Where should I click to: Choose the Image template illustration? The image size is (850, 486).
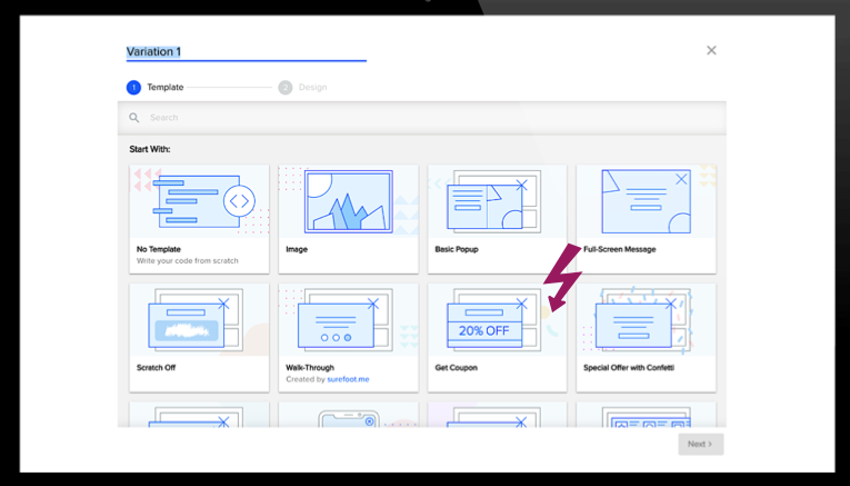[x=348, y=200]
